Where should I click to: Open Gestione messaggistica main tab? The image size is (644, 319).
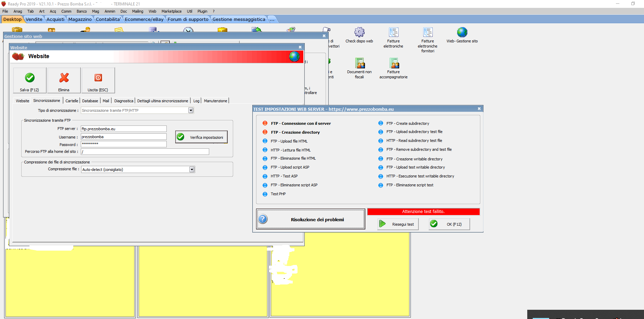pyautogui.click(x=239, y=19)
